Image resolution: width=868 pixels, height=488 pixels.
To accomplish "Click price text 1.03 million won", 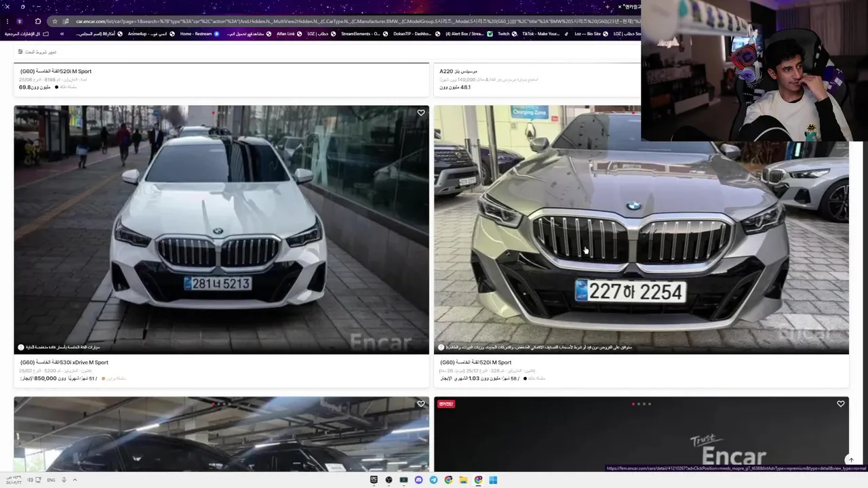I will pyautogui.click(x=480, y=379).
